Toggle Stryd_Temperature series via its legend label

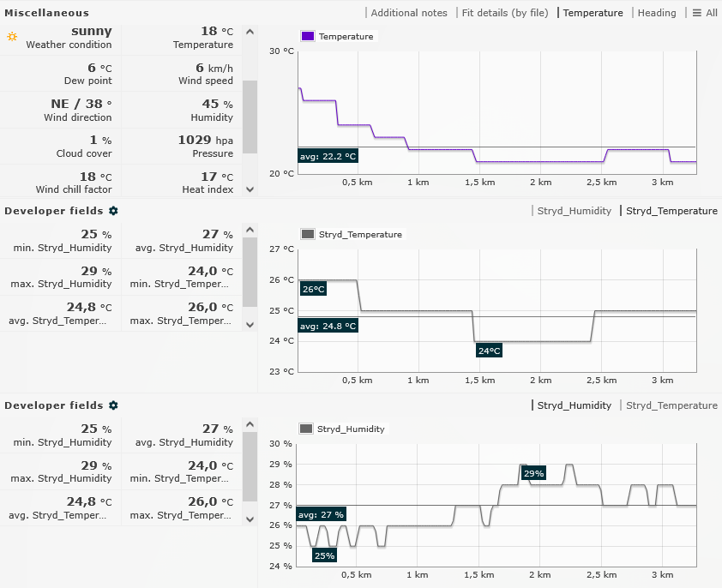[360, 234]
